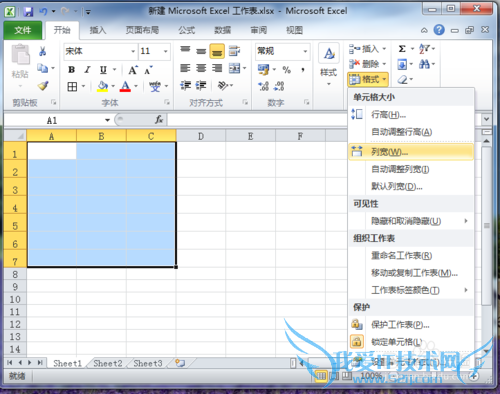Switch to the 视图 ribbon tab
Screen dimensions: 500x394
click(294, 30)
